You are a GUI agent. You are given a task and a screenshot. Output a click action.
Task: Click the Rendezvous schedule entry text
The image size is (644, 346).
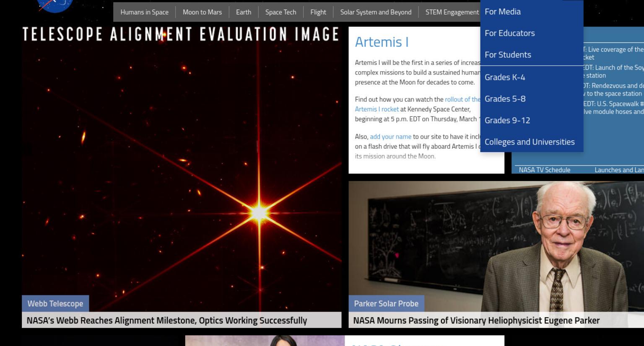[613, 90]
